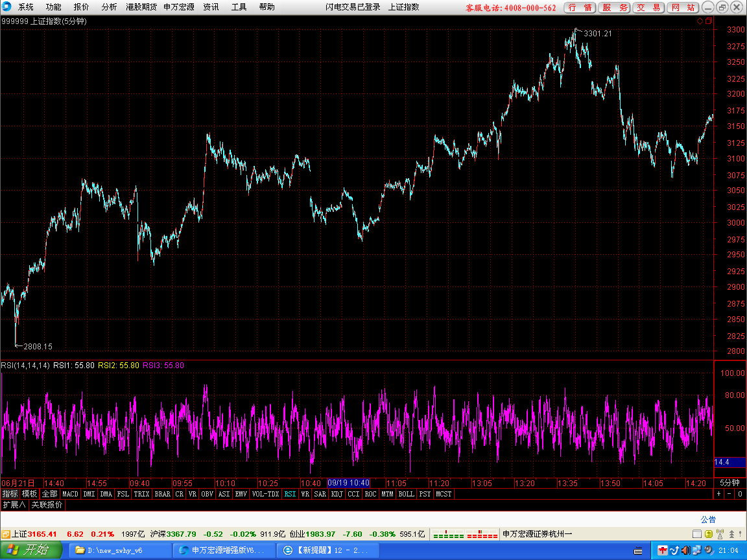The height and width of the screenshot is (560, 747).
Task: Open the 系统 menu
Action: pyautogui.click(x=26, y=6)
